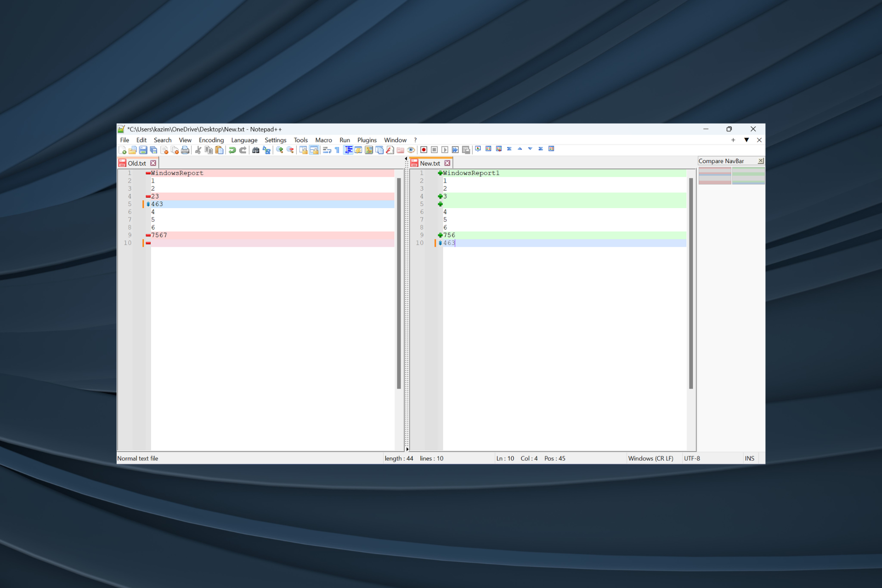
Task: Click the Open file toolbar icon
Action: pos(133,150)
